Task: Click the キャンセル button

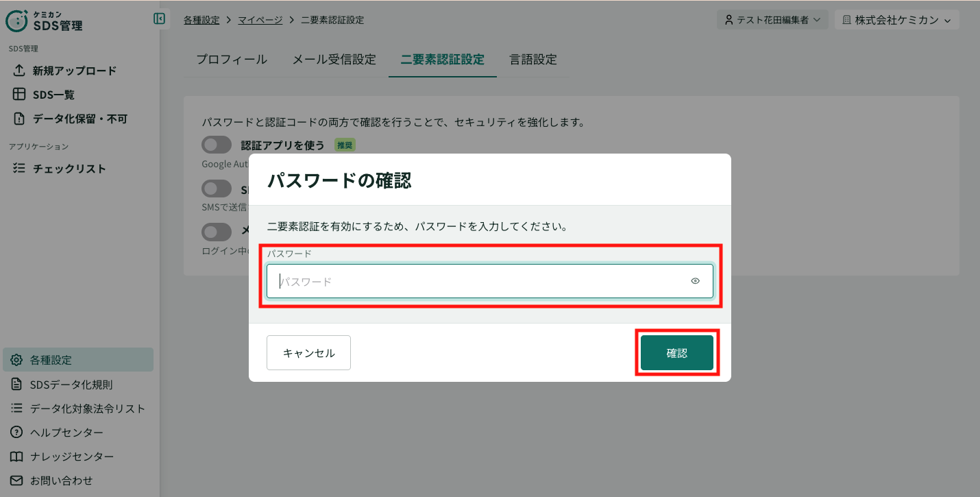Action: pyautogui.click(x=308, y=353)
